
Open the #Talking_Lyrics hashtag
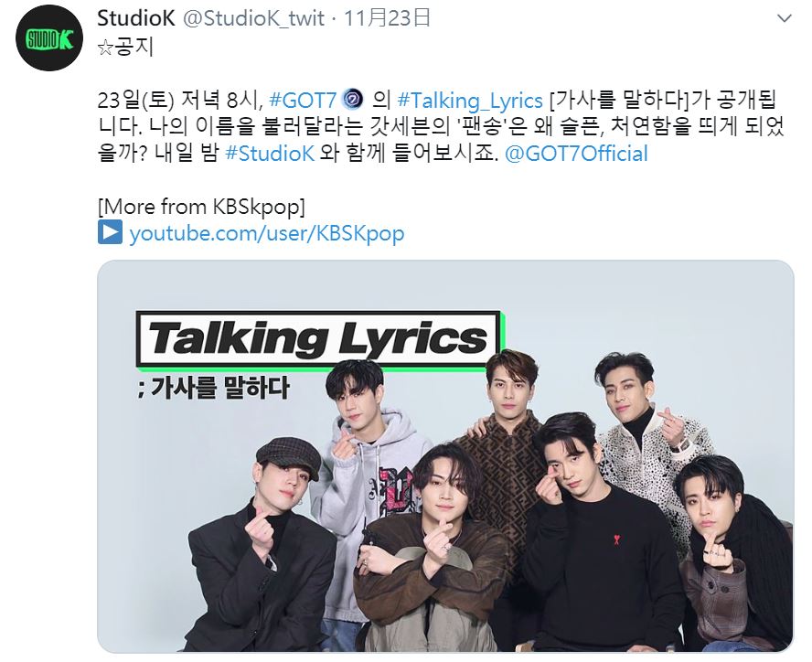coord(470,101)
